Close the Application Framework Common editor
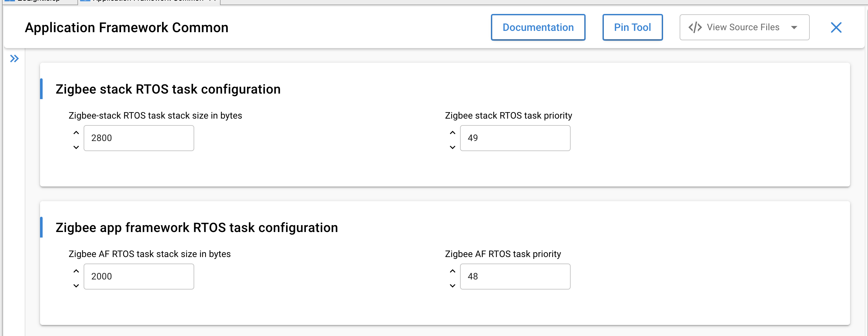The height and width of the screenshot is (336, 868). 836,27
